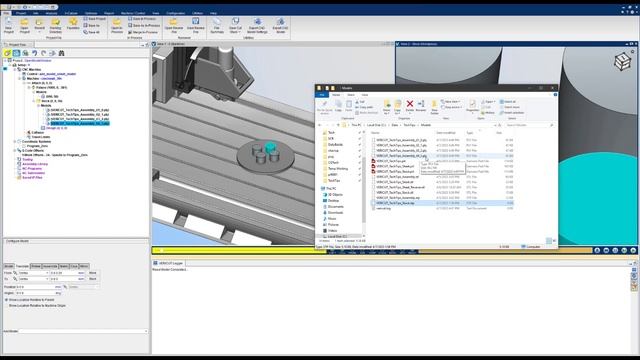Click Save All in ribbon
This screenshot has height=360, width=640.
pyautogui.click(x=91, y=32)
